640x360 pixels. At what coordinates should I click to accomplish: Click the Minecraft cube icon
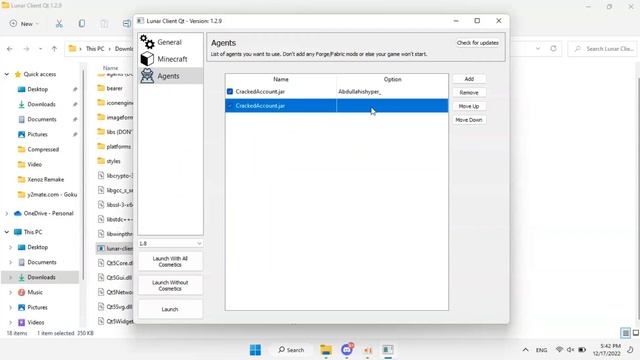pos(147,59)
